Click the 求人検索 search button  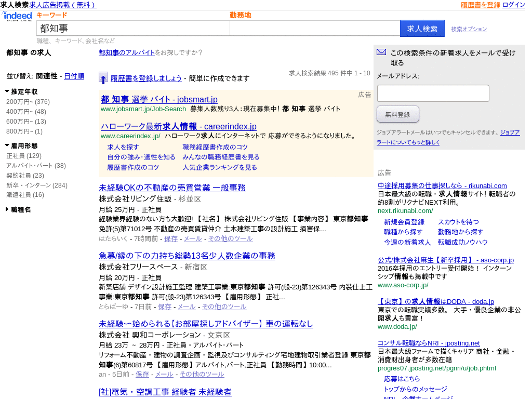(422, 28)
